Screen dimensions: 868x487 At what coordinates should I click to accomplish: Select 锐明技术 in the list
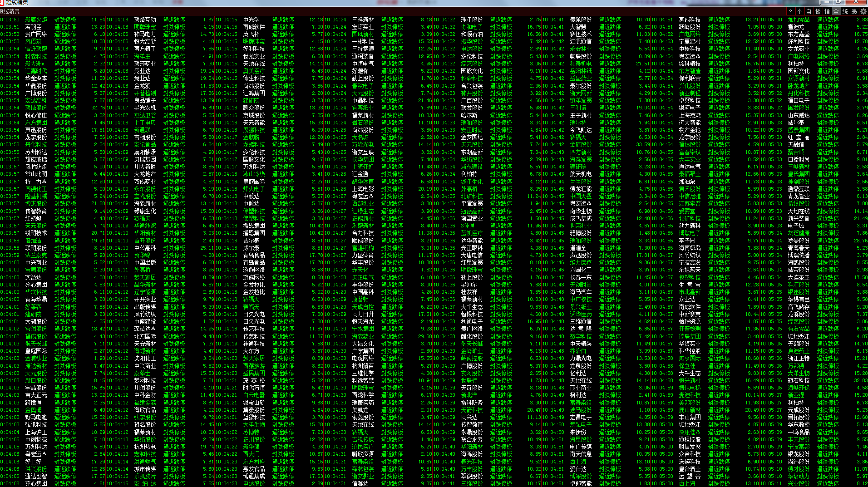click(36, 233)
